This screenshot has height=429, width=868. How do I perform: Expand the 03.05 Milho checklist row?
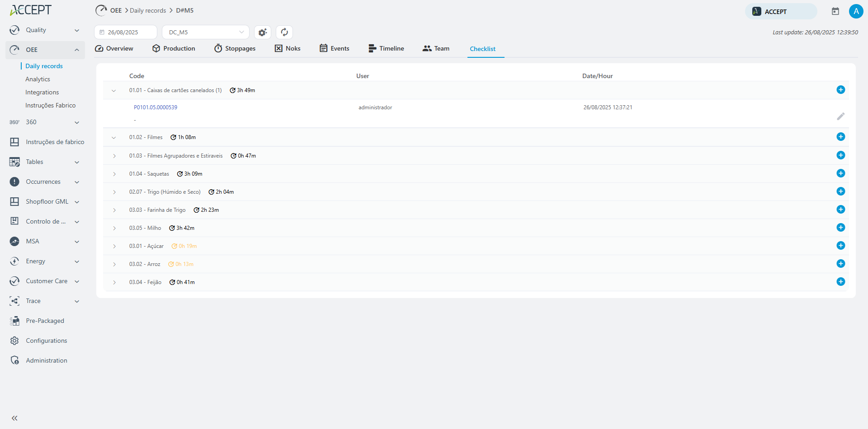coord(114,228)
